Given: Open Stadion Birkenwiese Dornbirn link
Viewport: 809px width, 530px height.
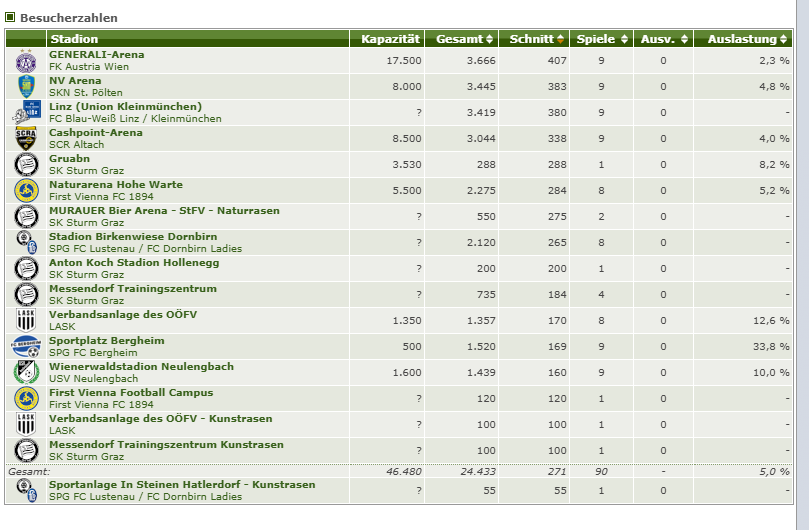Looking at the screenshot, I should (x=133, y=236).
